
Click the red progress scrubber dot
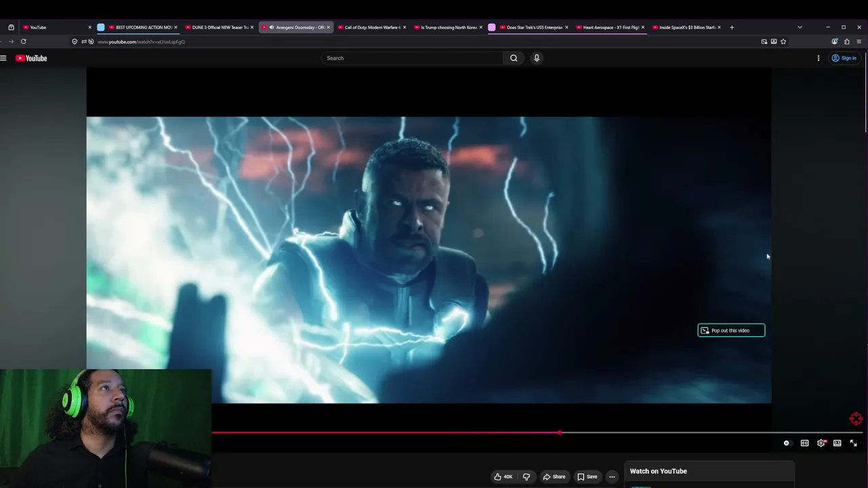coord(559,432)
